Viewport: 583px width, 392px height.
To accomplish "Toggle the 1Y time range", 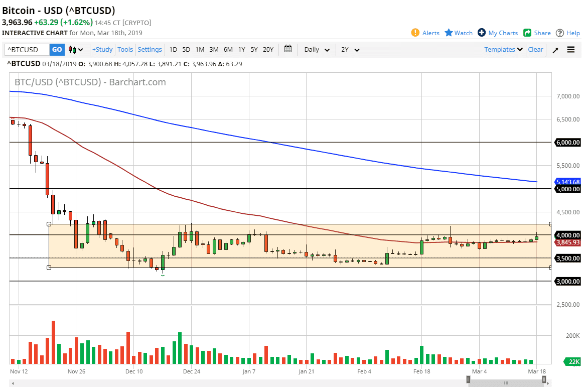I will (x=241, y=50).
